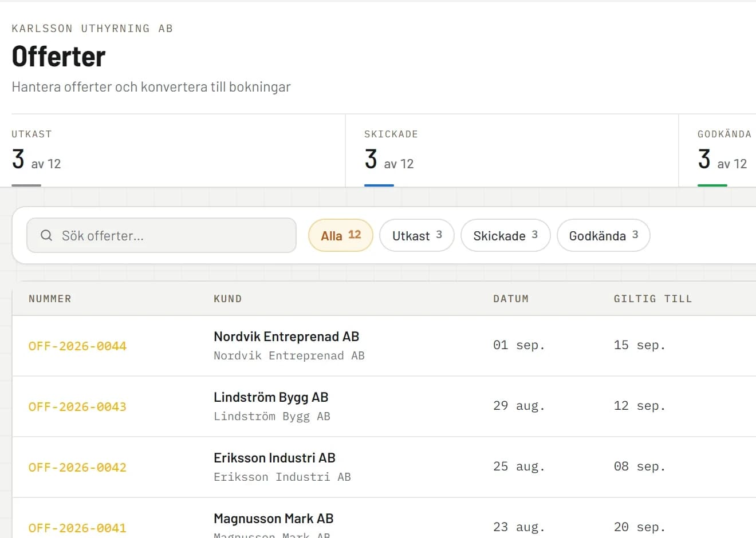
Task: Select customer Nordvik Entreprenad AB bold name
Action: 286,337
